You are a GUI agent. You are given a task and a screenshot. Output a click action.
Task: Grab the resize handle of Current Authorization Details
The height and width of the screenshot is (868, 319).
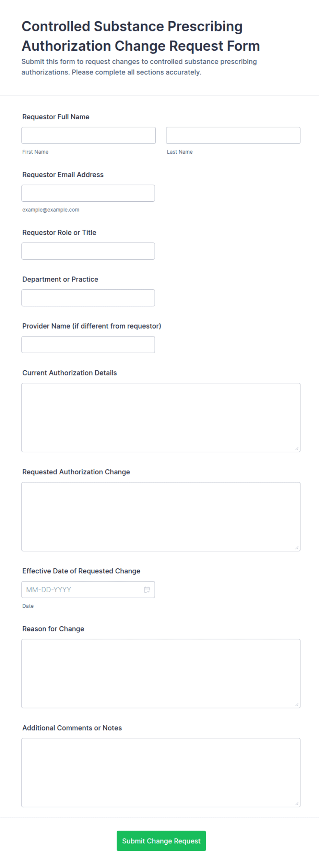point(297,449)
